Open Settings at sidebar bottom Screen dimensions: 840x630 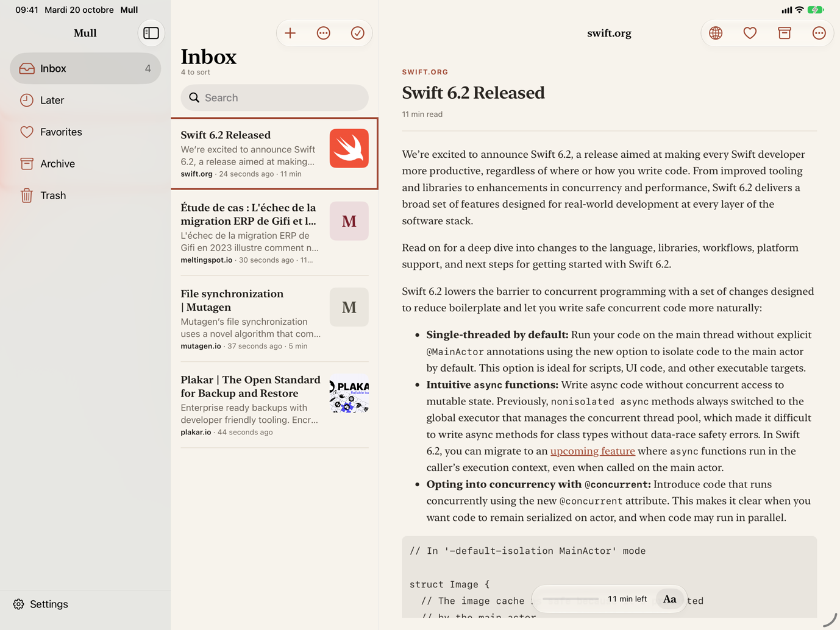tap(41, 604)
